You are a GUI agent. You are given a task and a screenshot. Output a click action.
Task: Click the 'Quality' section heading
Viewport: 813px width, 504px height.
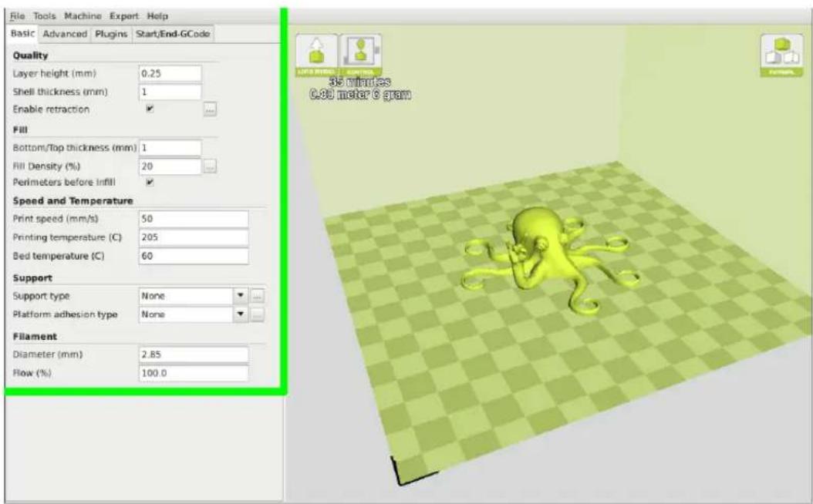(x=30, y=55)
